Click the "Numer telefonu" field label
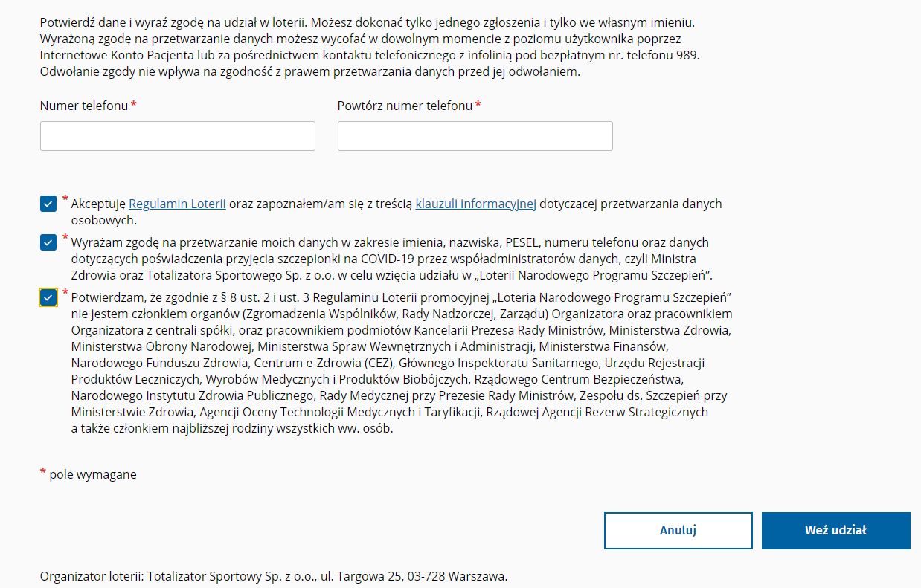 click(x=84, y=106)
